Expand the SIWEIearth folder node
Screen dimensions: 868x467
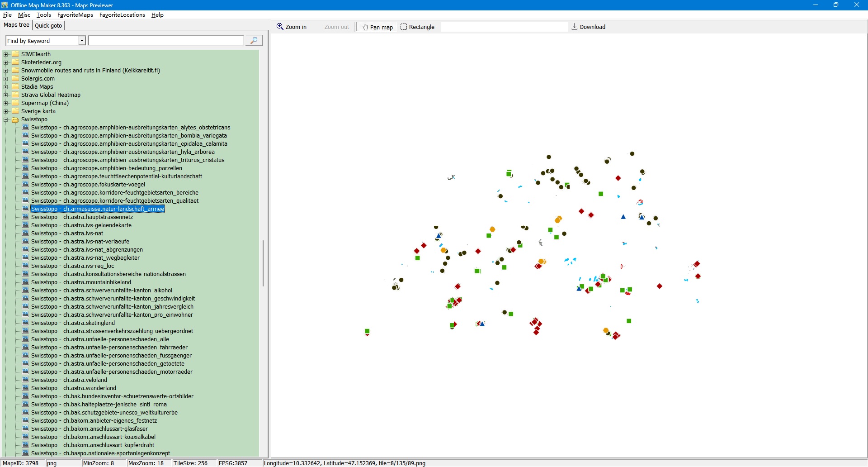[6, 54]
